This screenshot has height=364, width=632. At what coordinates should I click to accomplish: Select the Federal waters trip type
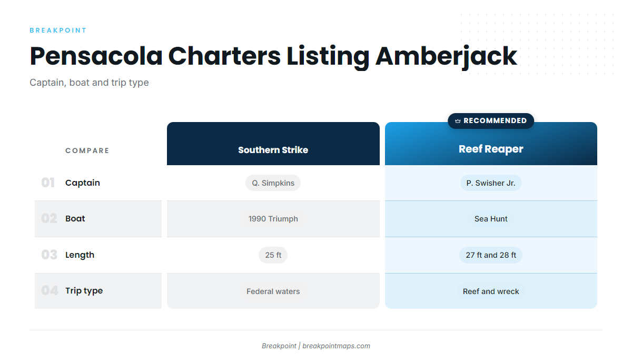(x=273, y=291)
